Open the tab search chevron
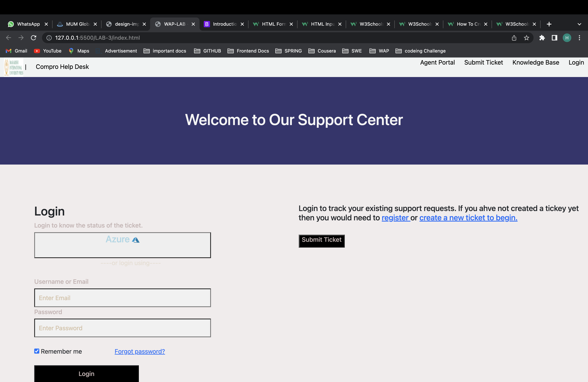Viewport: 588px width, 382px height. pyautogui.click(x=579, y=24)
